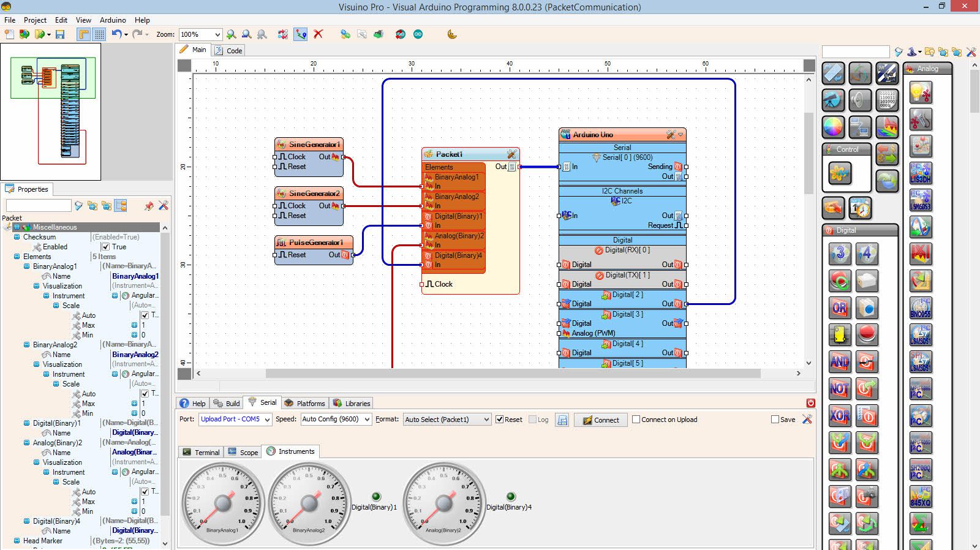
Task: Click the save log icon beside Log
Action: 562,420
